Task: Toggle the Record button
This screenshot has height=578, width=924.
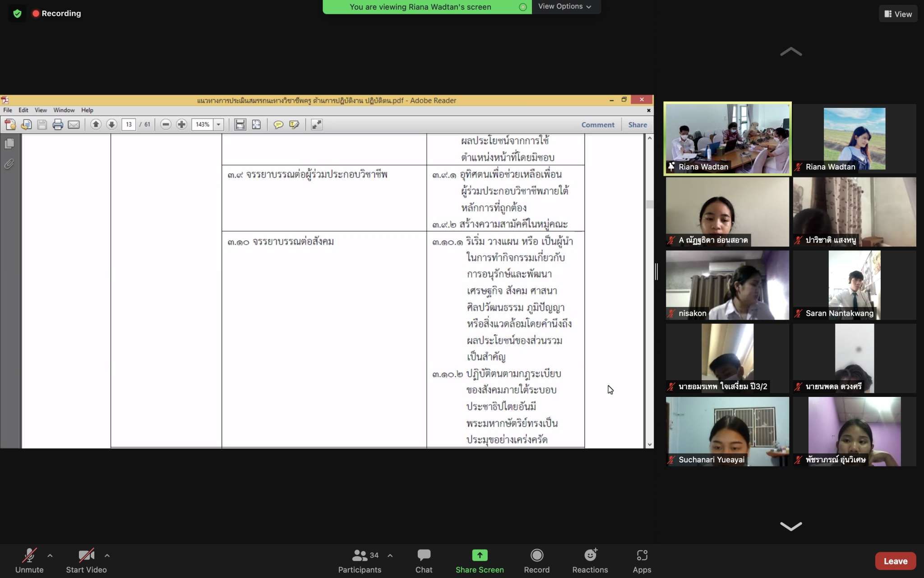Action: pos(536,560)
